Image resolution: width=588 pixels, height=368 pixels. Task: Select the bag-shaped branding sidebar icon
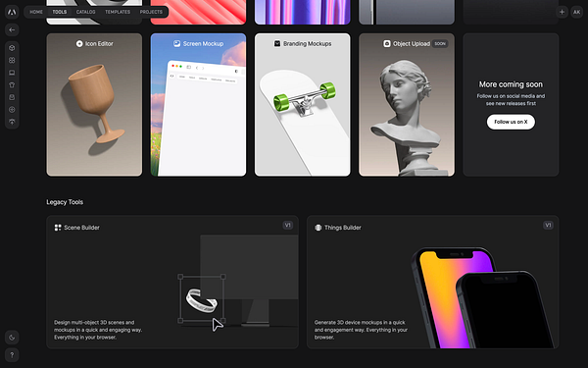[x=12, y=97]
